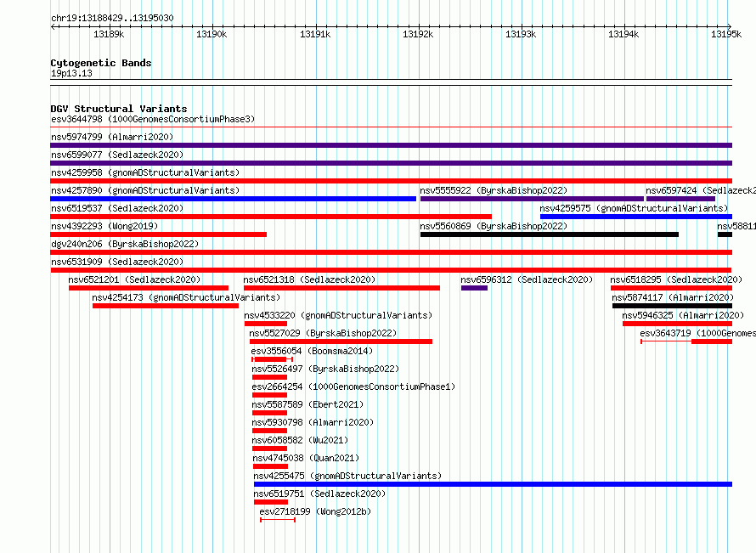Click the long blue bar under nsv4255475
Screen dimensions: 756x553
pyautogui.click(x=493, y=484)
